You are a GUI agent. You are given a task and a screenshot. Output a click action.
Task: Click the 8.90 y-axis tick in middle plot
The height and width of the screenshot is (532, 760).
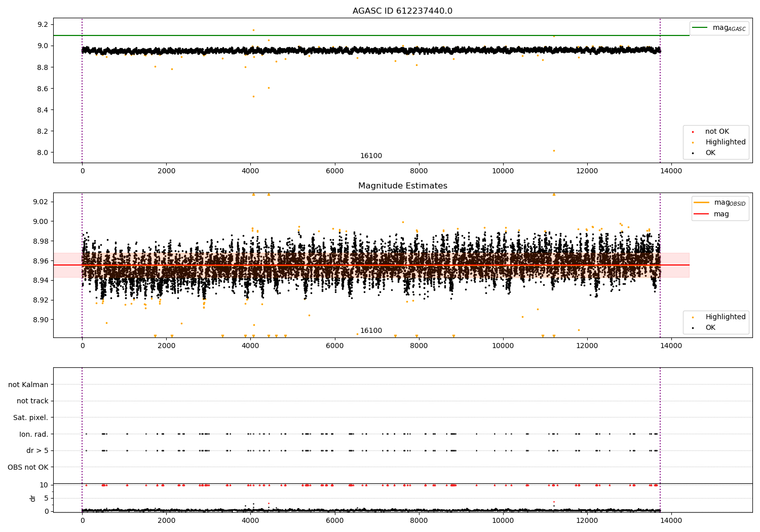coord(41,320)
